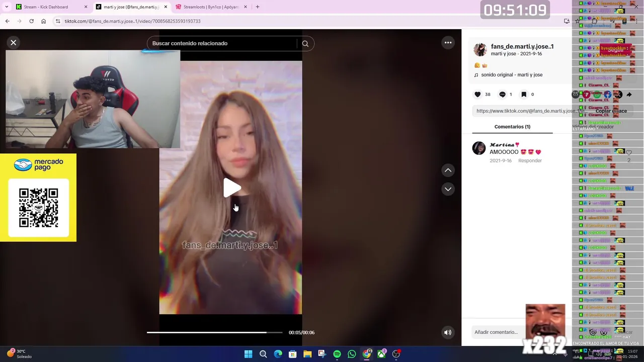Open OBS Studio from taskbar
Viewport: 644px width, 362px height.
click(x=396, y=354)
